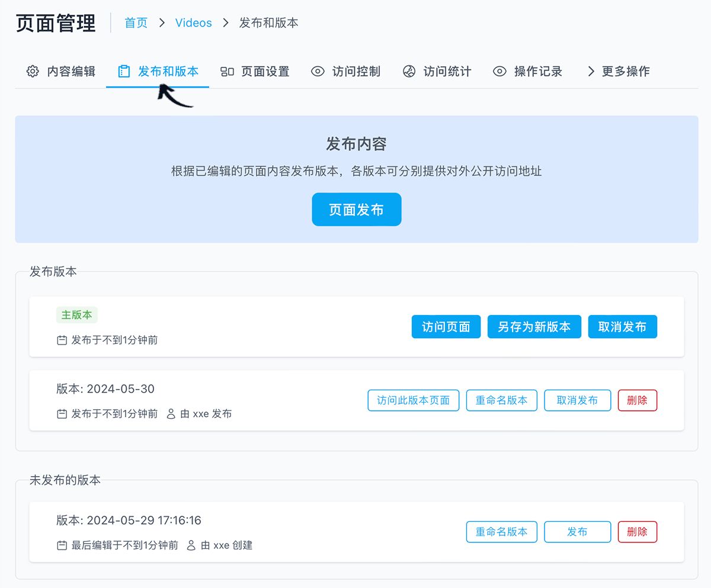Show the 操作记录 tab

point(528,72)
